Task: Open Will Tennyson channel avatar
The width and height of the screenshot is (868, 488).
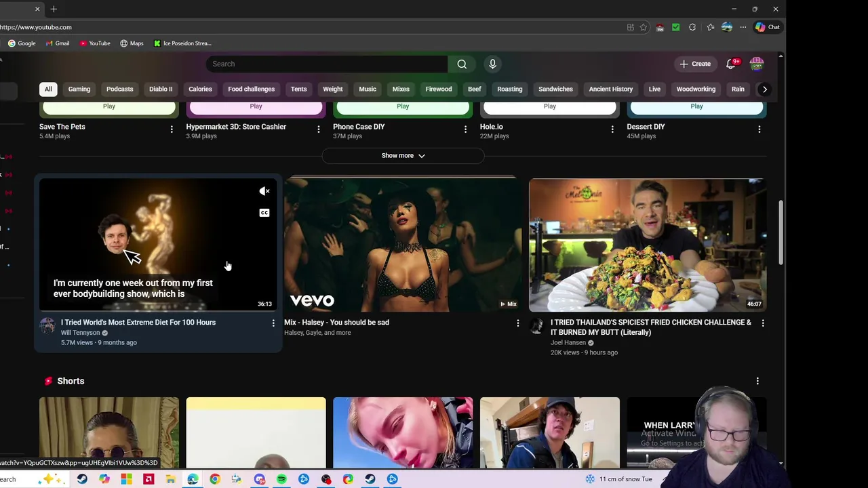Action: 47,325
